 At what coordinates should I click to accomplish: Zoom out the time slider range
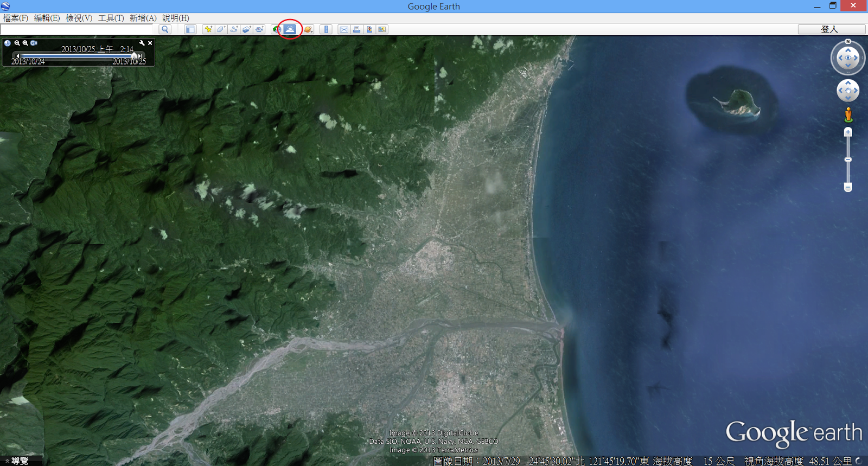17,43
